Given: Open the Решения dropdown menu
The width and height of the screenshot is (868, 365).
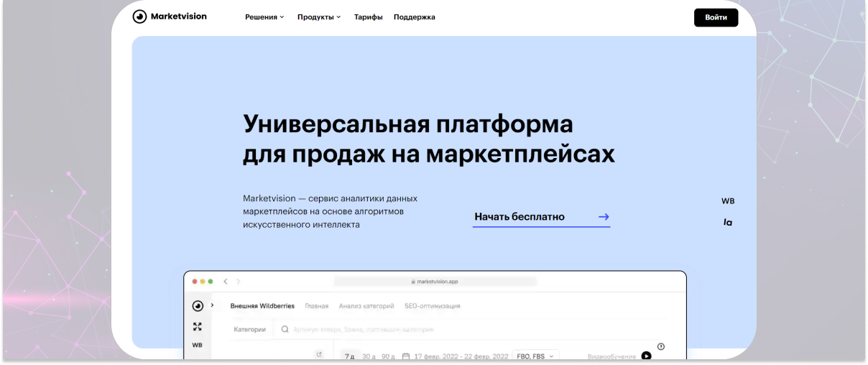Looking at the screenshot, I should pos(264,17).
